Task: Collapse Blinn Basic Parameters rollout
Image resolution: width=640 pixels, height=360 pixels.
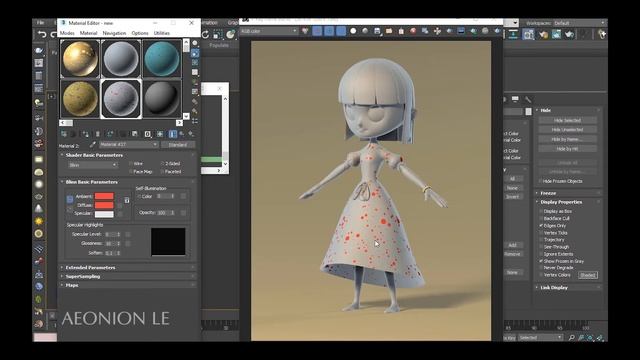Action: [x=91, y=182]
